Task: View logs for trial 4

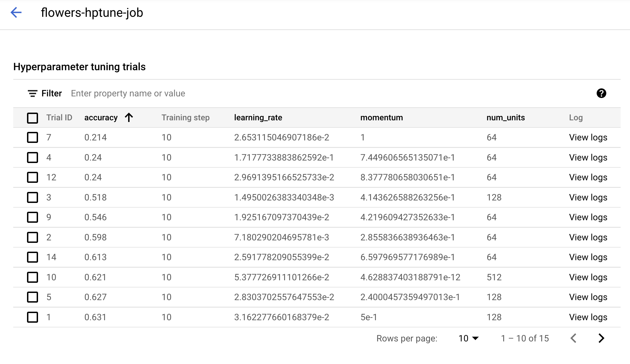Action: pos(588,157)
